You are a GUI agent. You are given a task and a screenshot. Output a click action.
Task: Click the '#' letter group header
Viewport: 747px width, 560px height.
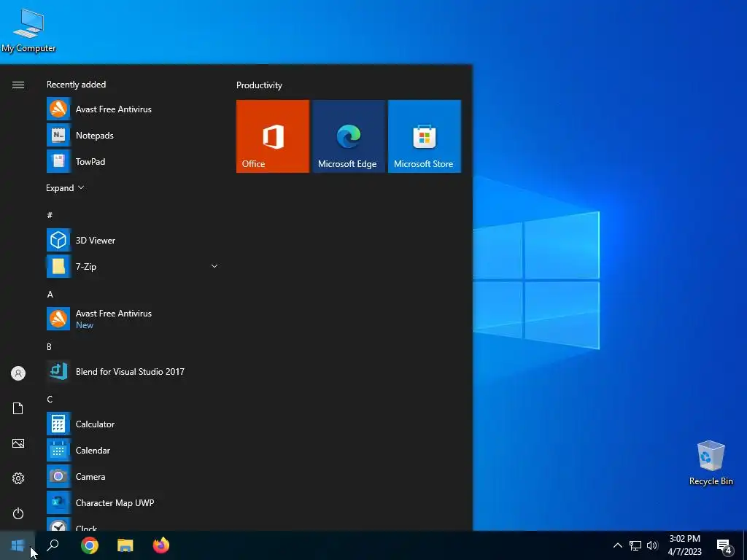coord(50,215)
